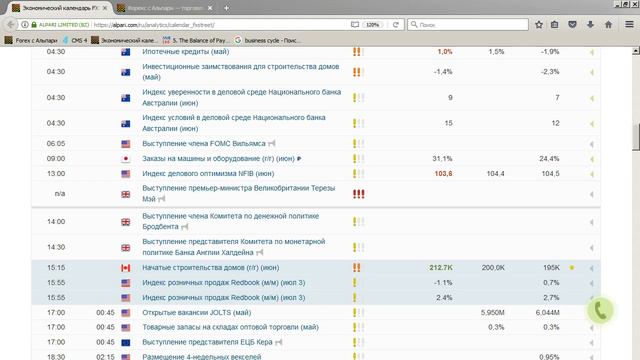Reload the page with refresh icon
The width and height of the screenshot is (640, 360).
[396, 25]
